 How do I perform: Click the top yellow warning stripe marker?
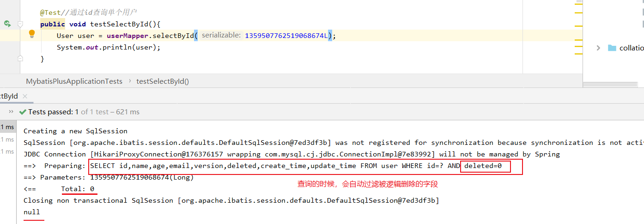pos(578,4)
